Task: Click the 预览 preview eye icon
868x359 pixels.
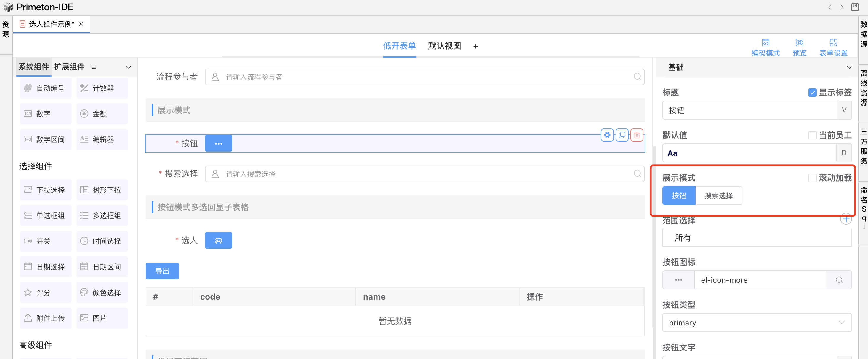Action: click(799, 43)
